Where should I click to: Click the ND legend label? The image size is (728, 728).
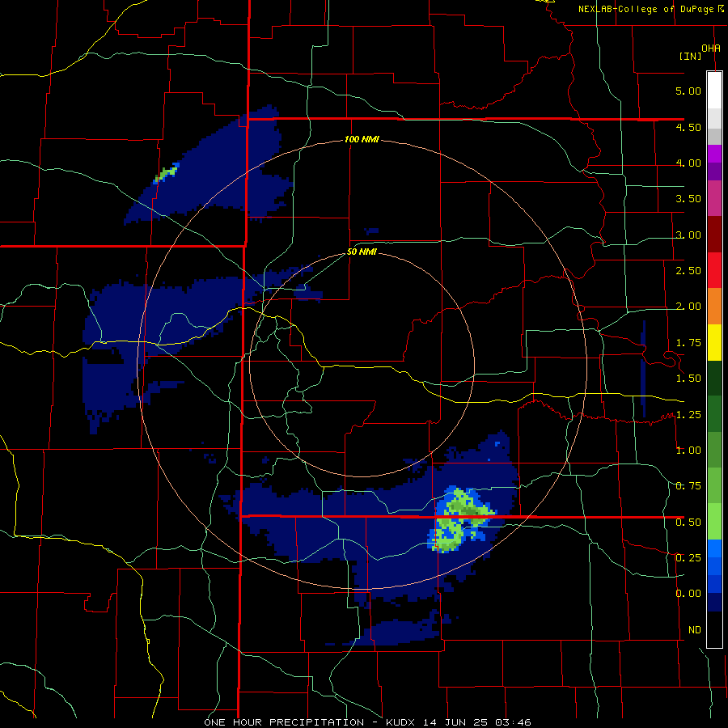(x=695, y=629)
